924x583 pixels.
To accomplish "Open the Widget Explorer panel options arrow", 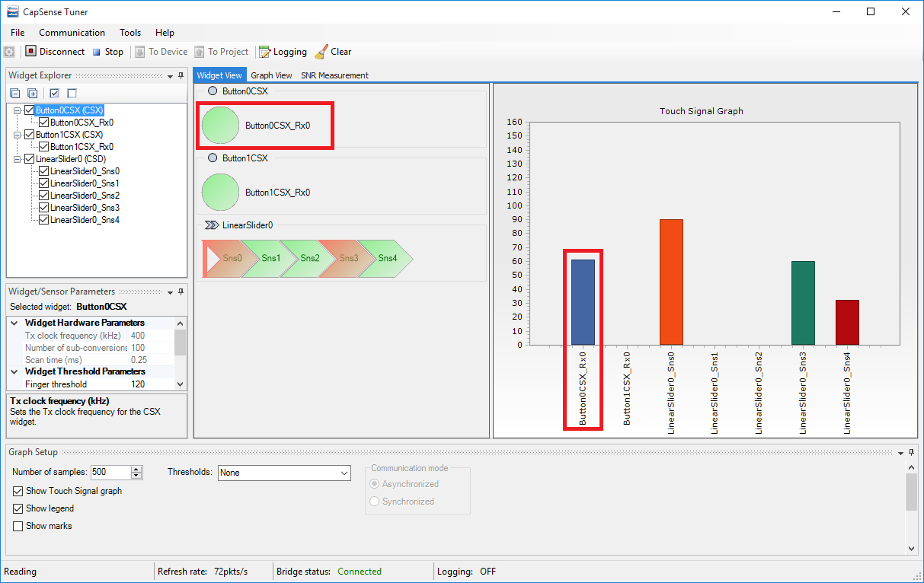I will (x=170, y=76).
